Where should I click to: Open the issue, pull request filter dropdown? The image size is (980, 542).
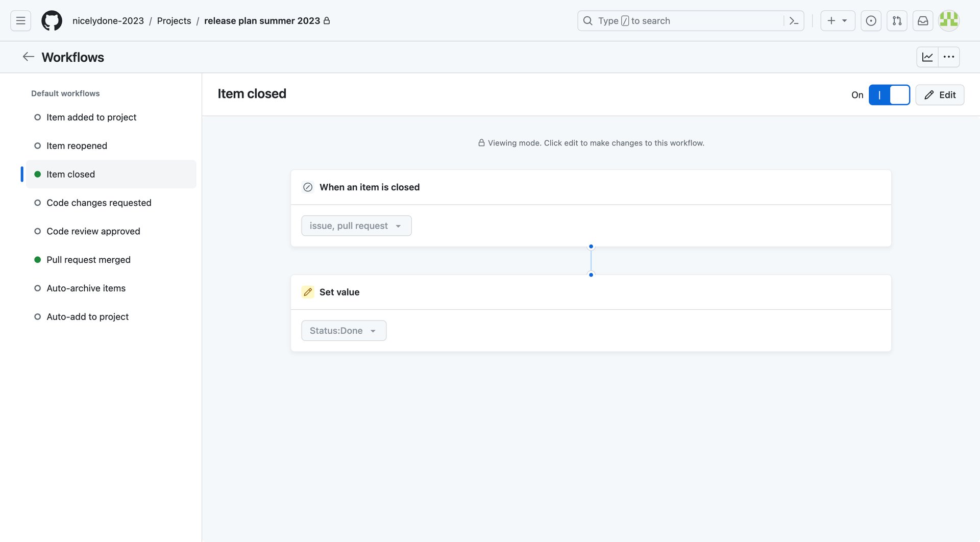pos(356,226)
